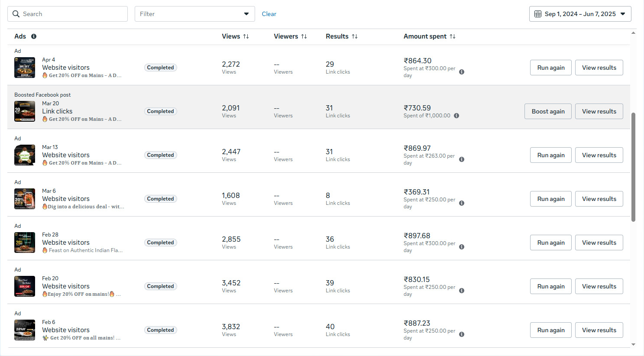Click the vertical scrollbar thumb
Image resolution: width=644 pixels, height=356 pixels.
click(x=633, y=167)
